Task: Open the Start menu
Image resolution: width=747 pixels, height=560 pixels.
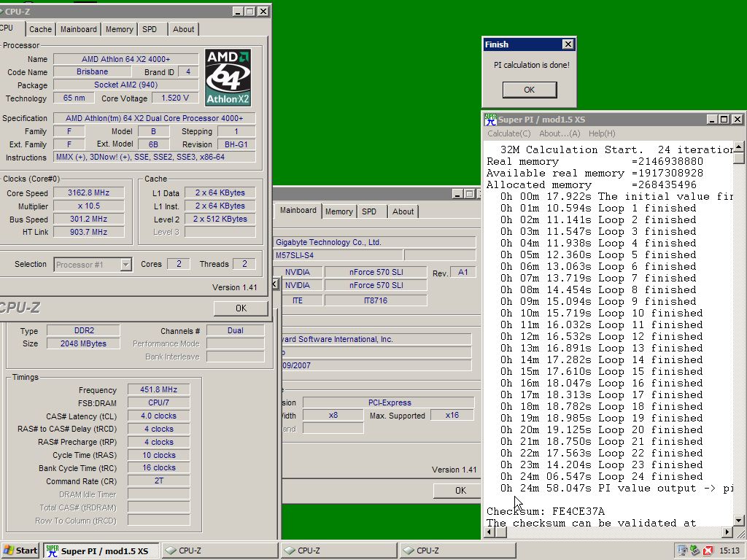Action: pos(20,551)
